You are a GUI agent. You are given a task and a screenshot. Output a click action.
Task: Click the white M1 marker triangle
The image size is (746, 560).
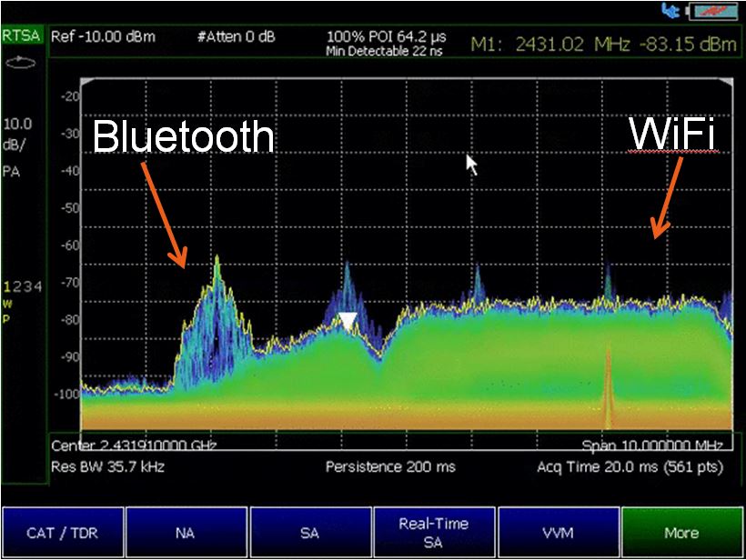[348, 320]
